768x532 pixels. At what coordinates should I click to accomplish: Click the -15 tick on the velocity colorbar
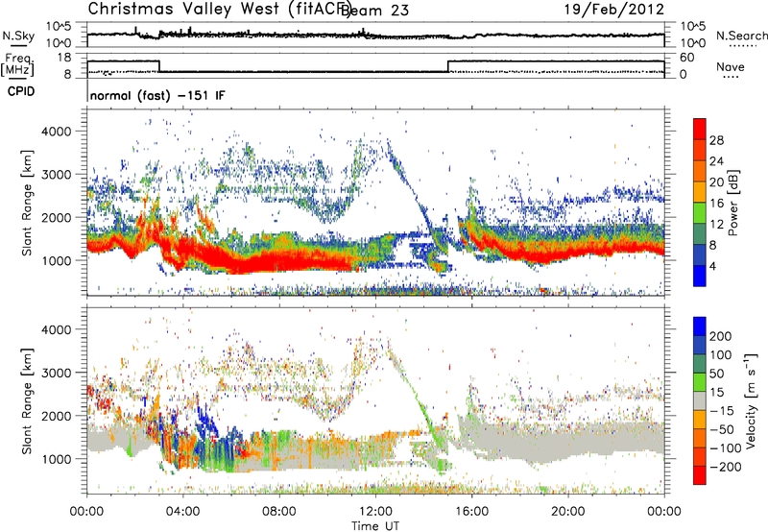(x=722, y=411)
